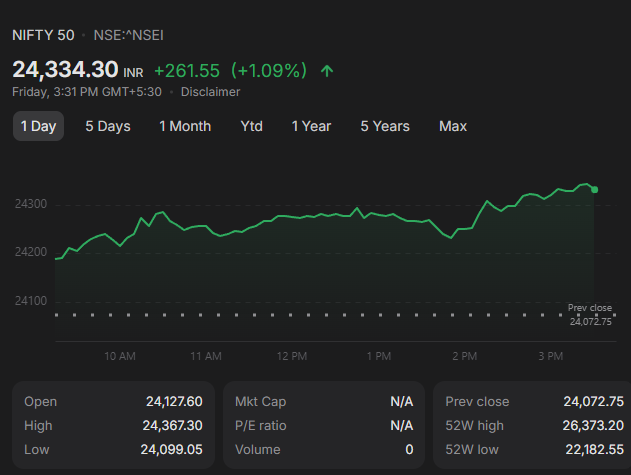The image size is (631, 475).
Task: Switch to the 5 Days range
Action: point(108,126)
